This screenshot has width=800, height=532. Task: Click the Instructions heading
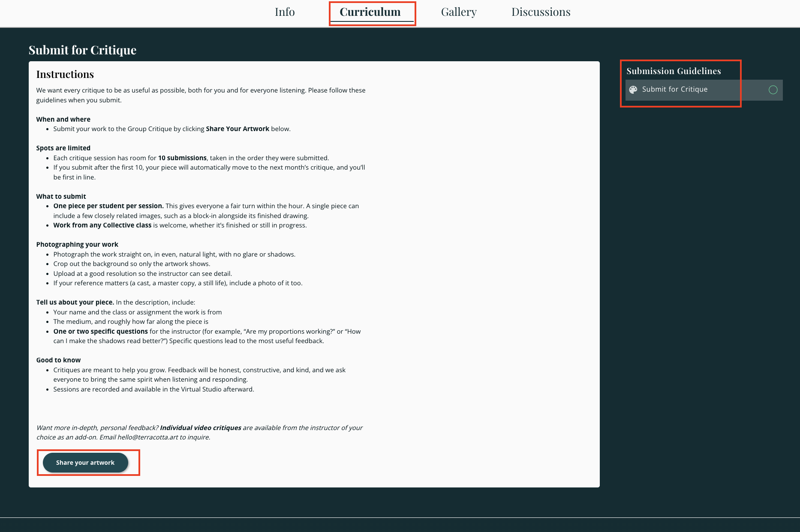coord(65,75)
